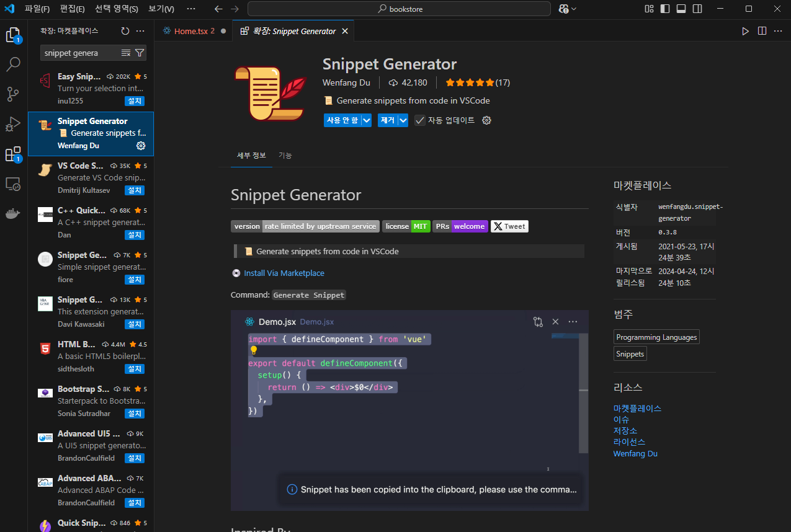
Task: Toggle the auto update checkbox
Action: tap(420, 120)
